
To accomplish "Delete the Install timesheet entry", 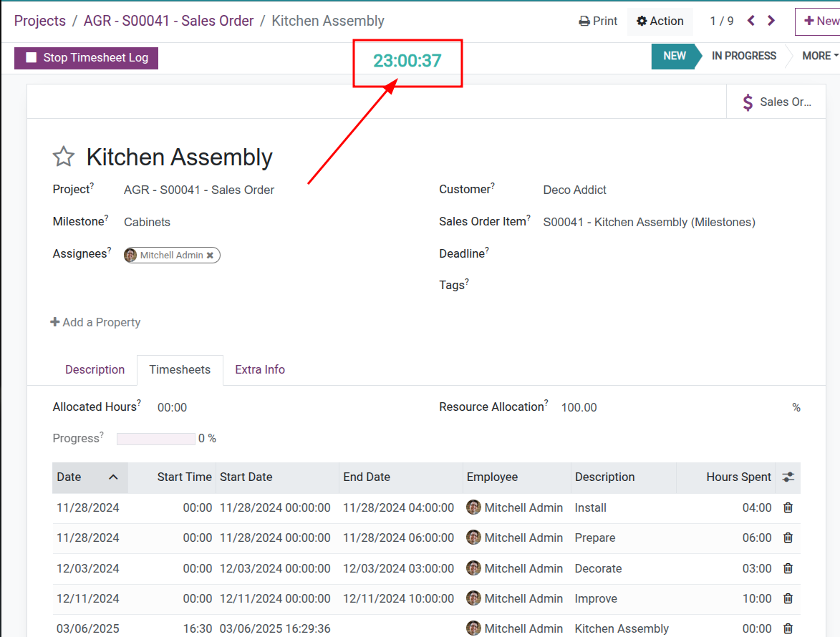I will pos(788,507).
